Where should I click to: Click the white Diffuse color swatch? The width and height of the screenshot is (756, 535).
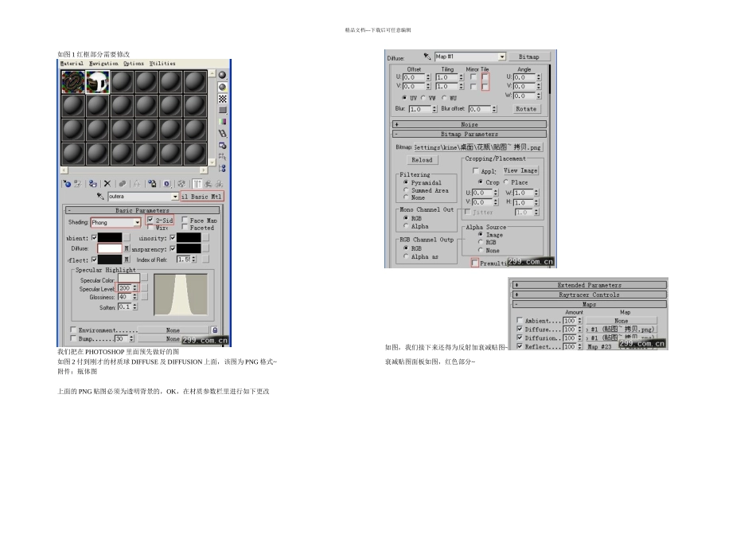110,248
